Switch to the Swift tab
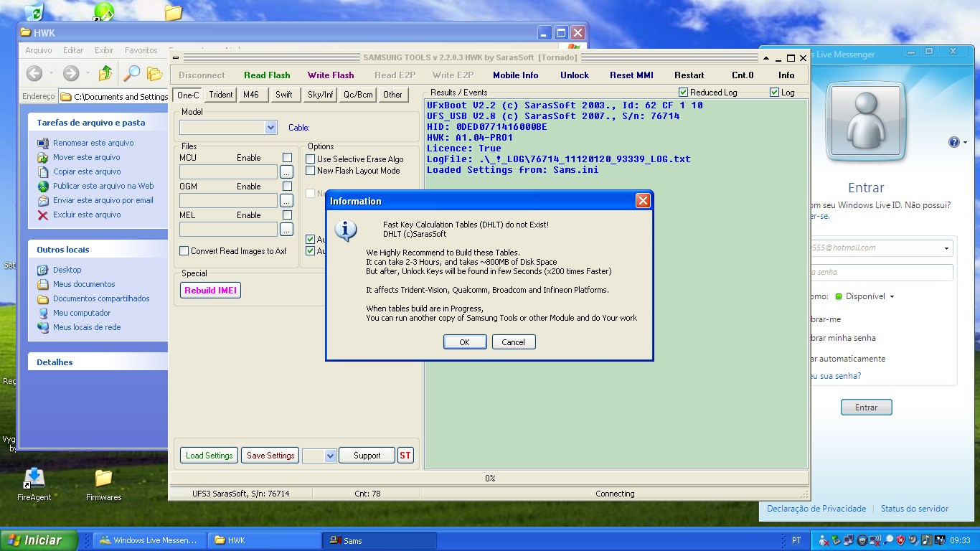Screen dimensions: 980x551 [284, 95]
